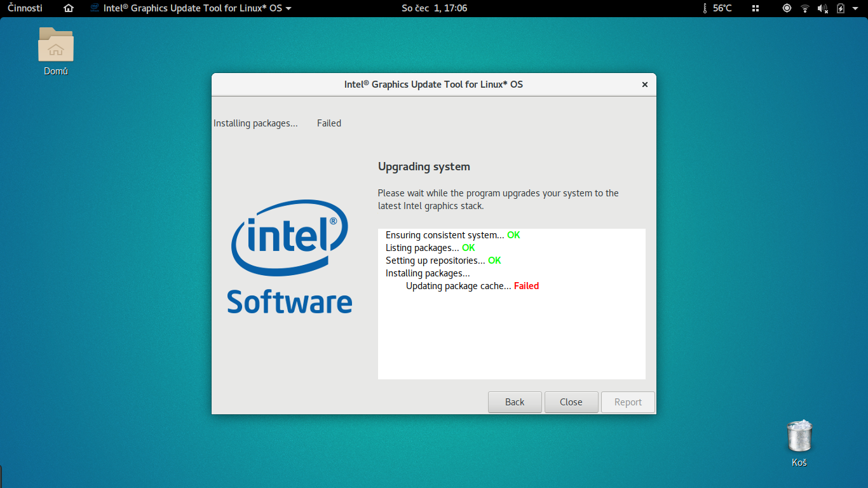Click the 56°C temperature reading
Screen dimensions: 868x488
(722, 8)
